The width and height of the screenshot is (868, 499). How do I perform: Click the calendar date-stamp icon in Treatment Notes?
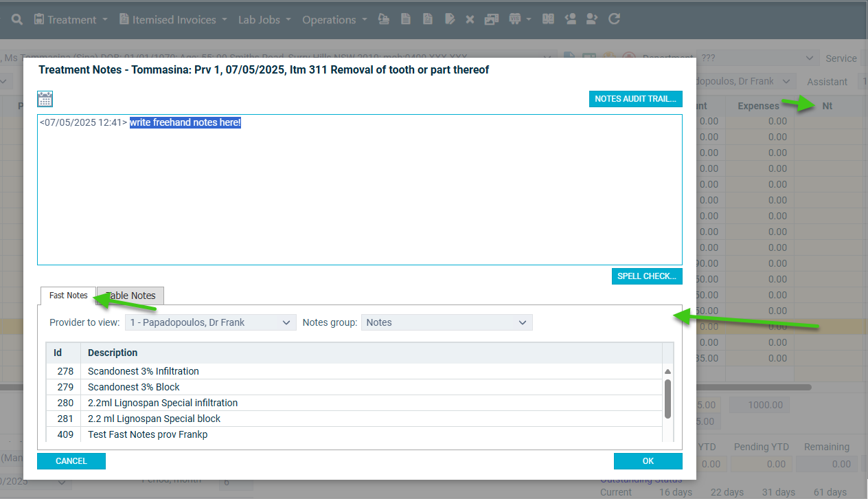pyautogui.click(x=45, y=99)
